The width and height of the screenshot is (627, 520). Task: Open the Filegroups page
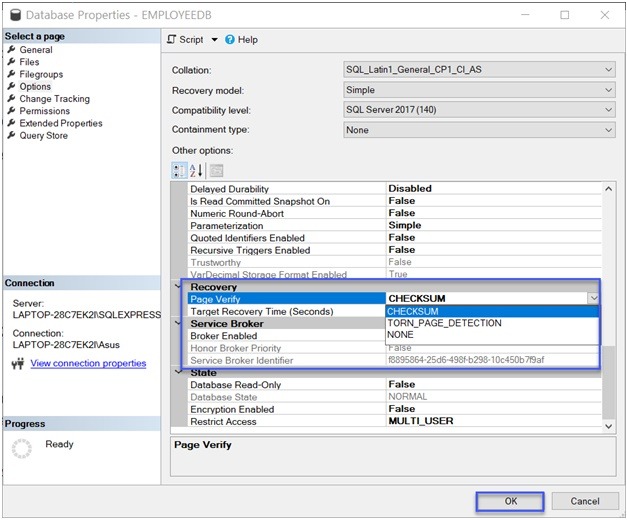point(41,74)
